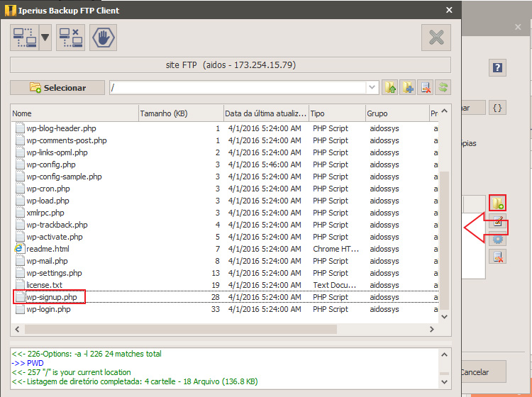Image resolution: width=532 pixels, height=397 pixels.
Task: Click the add folder icon in background window
Action: [498, 203]
